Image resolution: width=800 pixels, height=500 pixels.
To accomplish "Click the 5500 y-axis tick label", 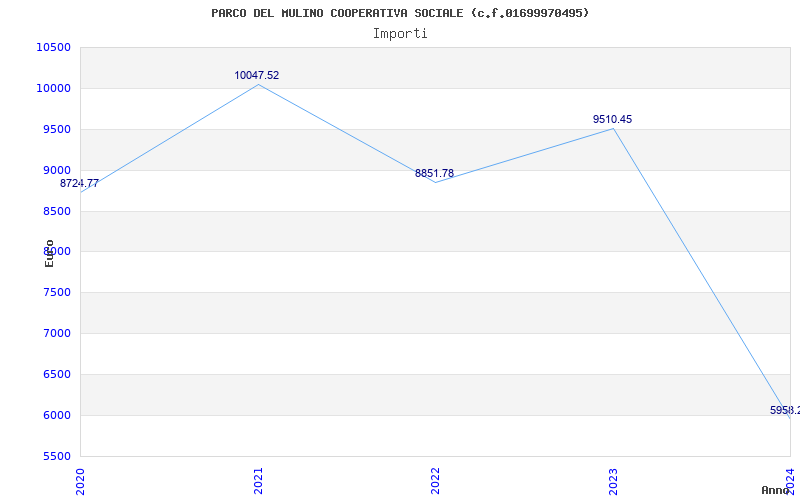I will pos(57,456).
